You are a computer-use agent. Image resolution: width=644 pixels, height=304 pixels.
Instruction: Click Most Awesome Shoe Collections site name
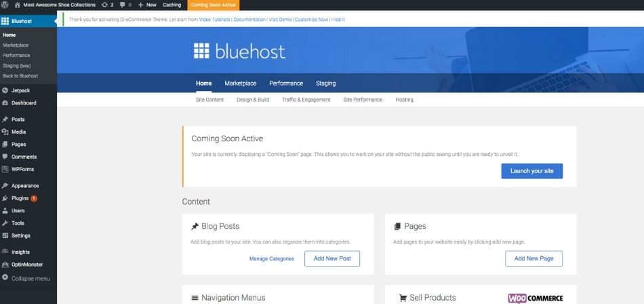tap(60, 5)
